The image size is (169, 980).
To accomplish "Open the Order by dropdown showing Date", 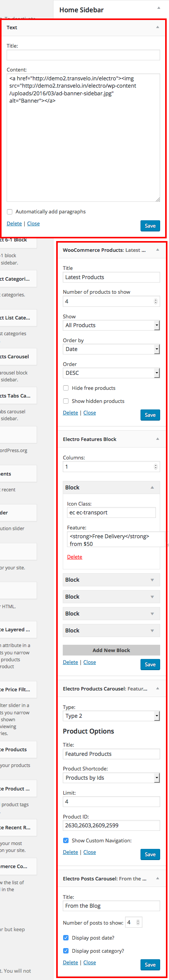I will click(x=111, y=349).
